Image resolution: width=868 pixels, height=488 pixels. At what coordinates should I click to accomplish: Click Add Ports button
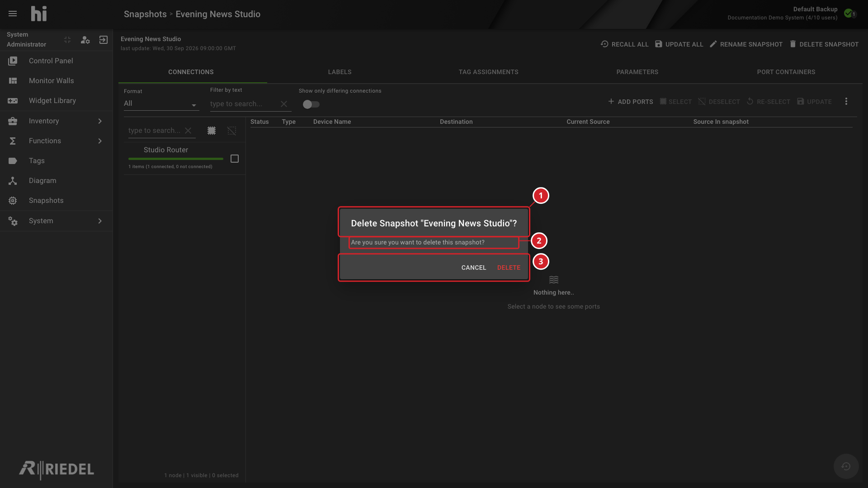click(x=631, y=102)
